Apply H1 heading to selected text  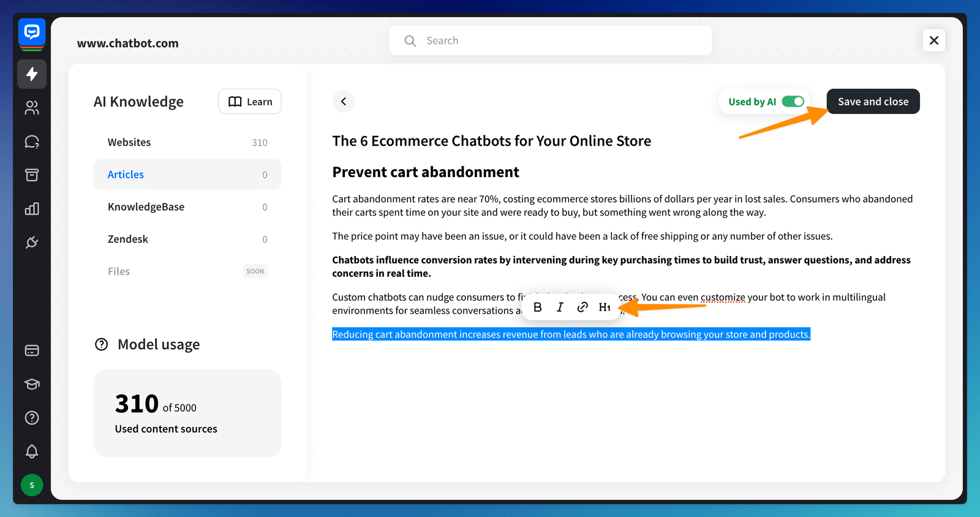(605, 307)
